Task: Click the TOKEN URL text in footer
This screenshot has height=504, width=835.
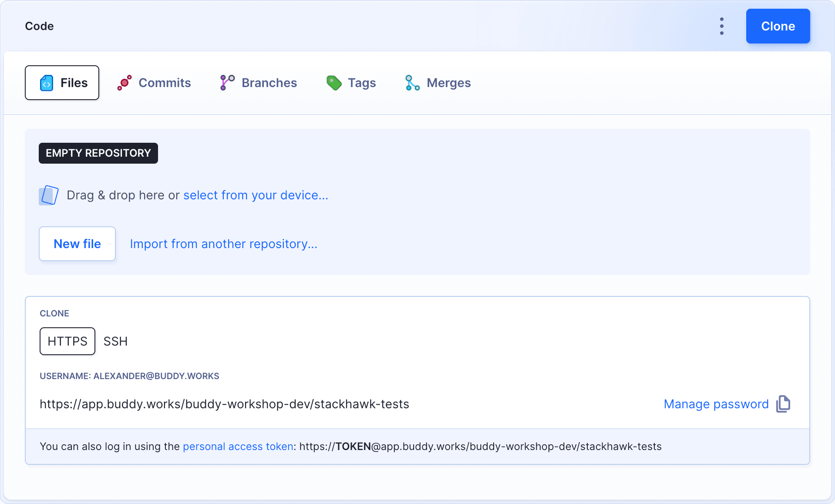Action: pyautogui.click(x=481, y=447)
